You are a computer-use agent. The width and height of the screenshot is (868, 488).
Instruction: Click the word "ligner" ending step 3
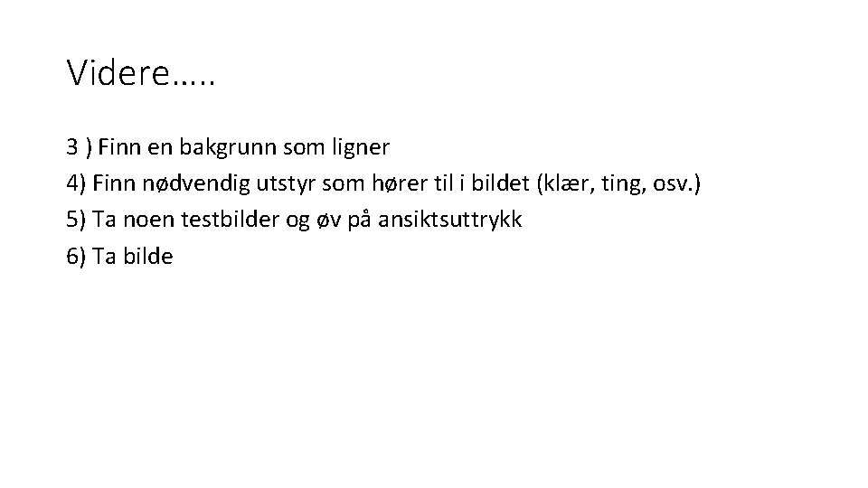pos(361,147)
